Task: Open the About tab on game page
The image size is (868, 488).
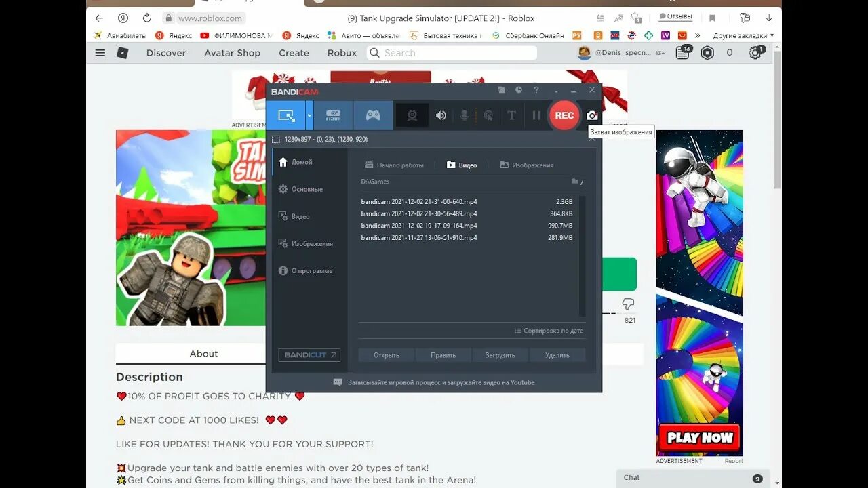Action: point(203,354)
